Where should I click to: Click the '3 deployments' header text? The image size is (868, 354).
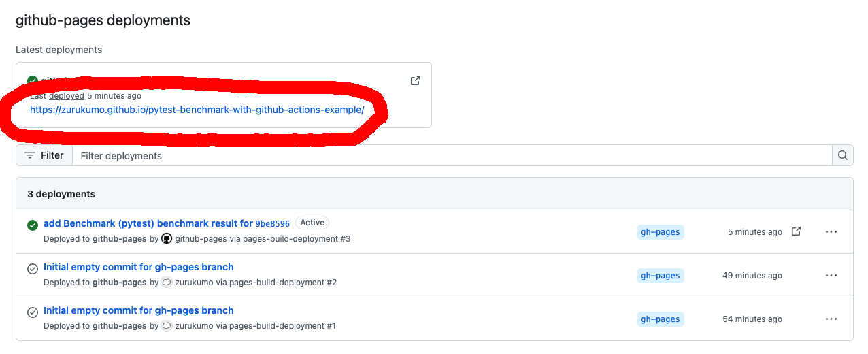[x=61, y=194]
